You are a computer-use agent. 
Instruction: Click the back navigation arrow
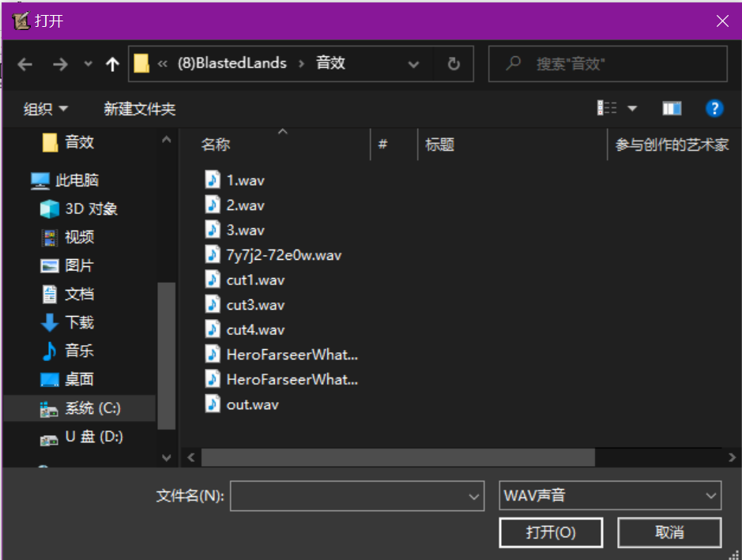[x=25, y=65]
